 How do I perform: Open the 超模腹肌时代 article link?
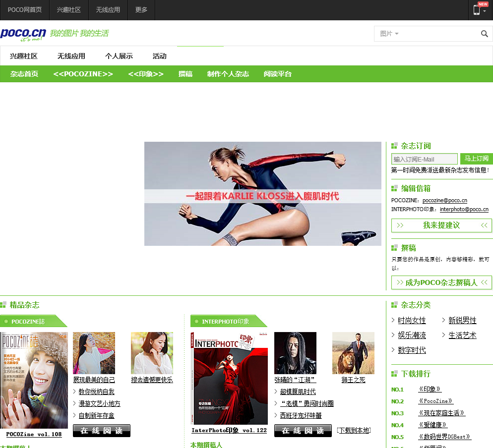pos(298,392)
